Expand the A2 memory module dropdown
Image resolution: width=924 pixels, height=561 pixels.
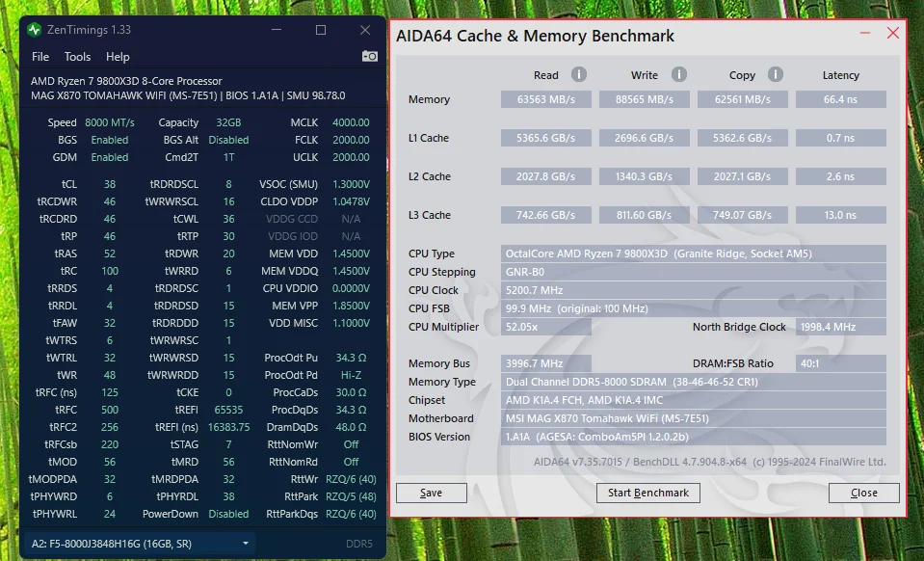[x=140, y=544]
